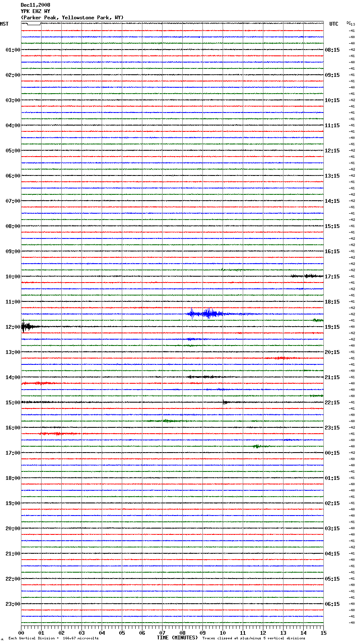Click the "17:00" MST hour label
The image size is (357, 644).
tap(13, 453)
